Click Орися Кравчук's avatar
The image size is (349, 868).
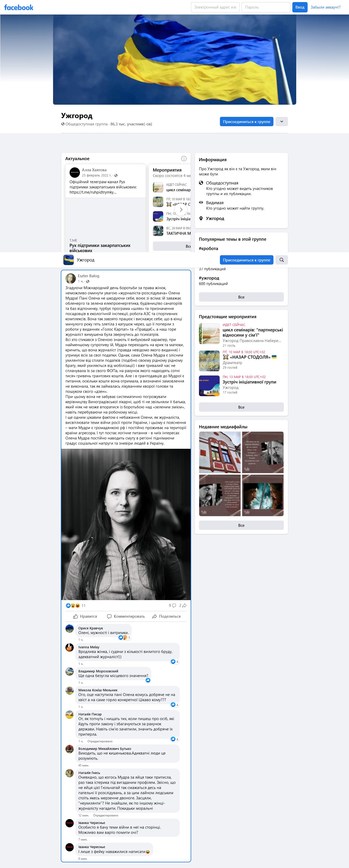pos(70,628)
